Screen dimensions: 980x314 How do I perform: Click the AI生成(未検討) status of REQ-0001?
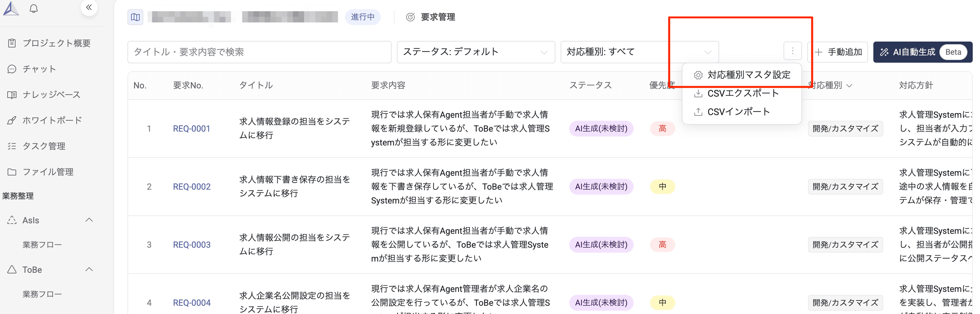[601, 129]
